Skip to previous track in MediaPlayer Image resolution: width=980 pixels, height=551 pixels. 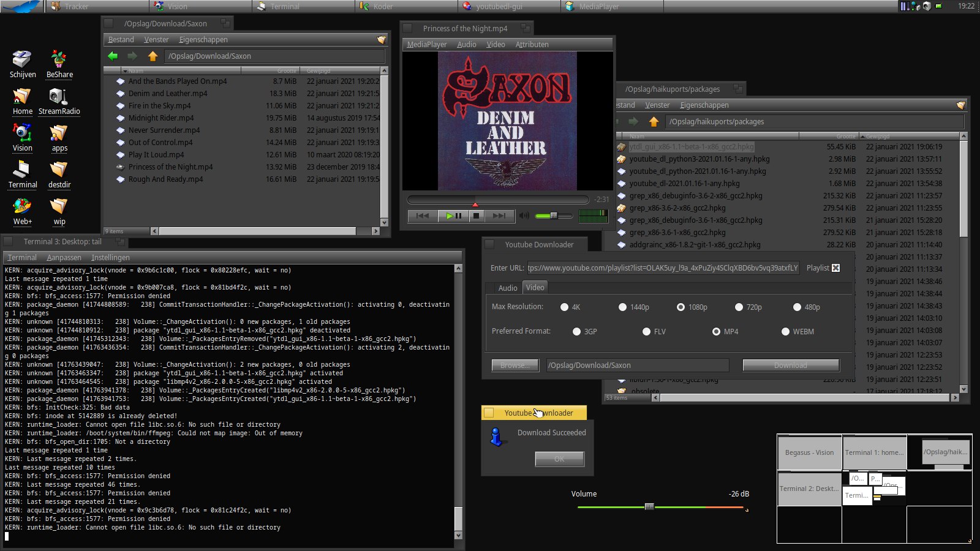[x=423, y=216]
